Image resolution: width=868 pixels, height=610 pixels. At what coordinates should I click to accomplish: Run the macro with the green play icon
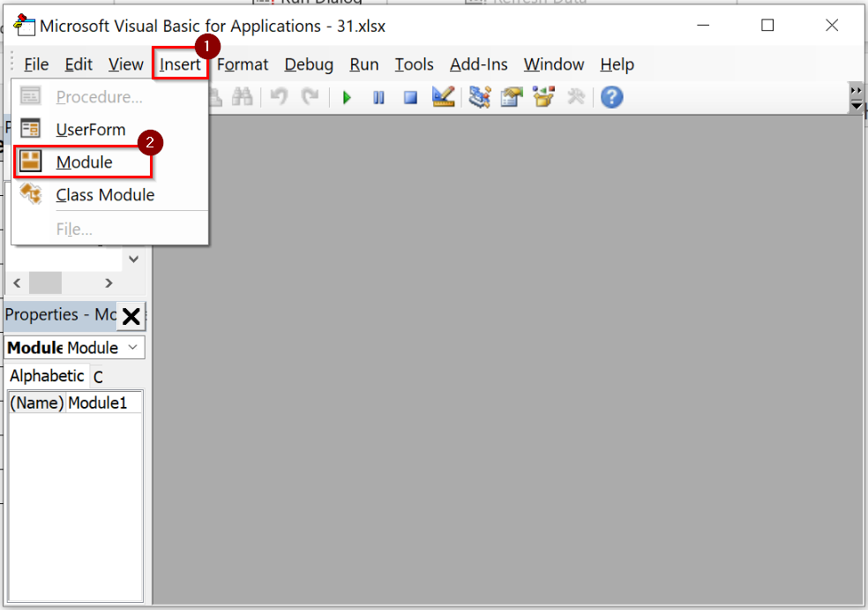point(347,98)
